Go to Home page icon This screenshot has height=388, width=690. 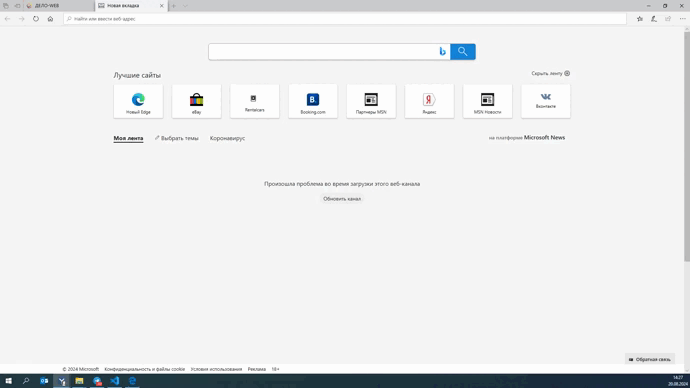tap(50, 19)
